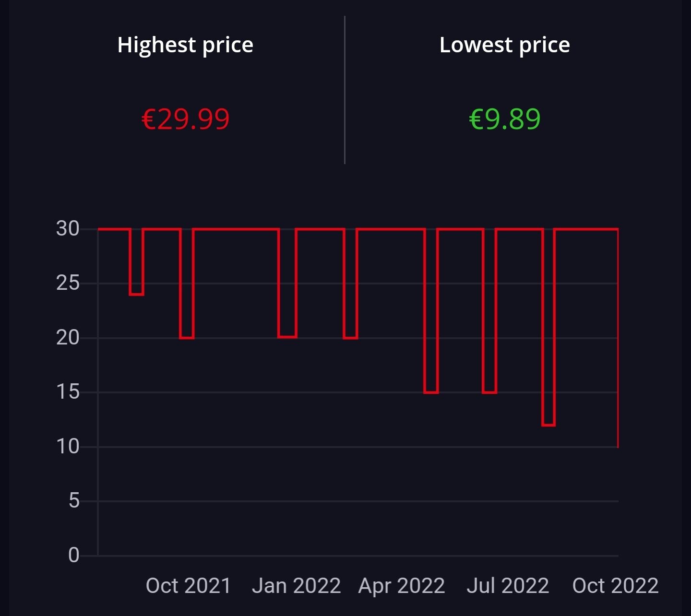The width and height of the screenshot is (691, 616).
Task: Select the price dip bottoming near 12
Action: click(x=548, y=425)
